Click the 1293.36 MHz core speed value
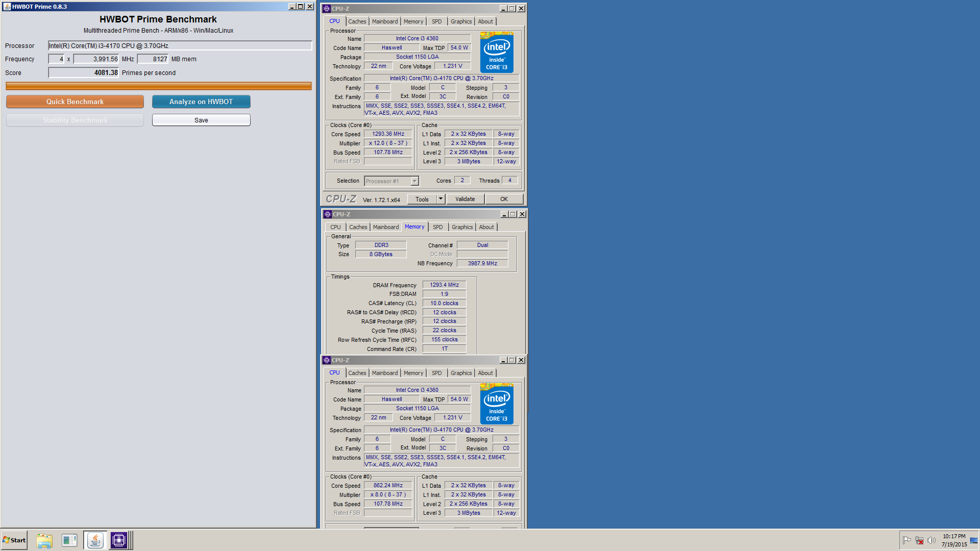Viewport: 980px width, 551px height. 388,134
